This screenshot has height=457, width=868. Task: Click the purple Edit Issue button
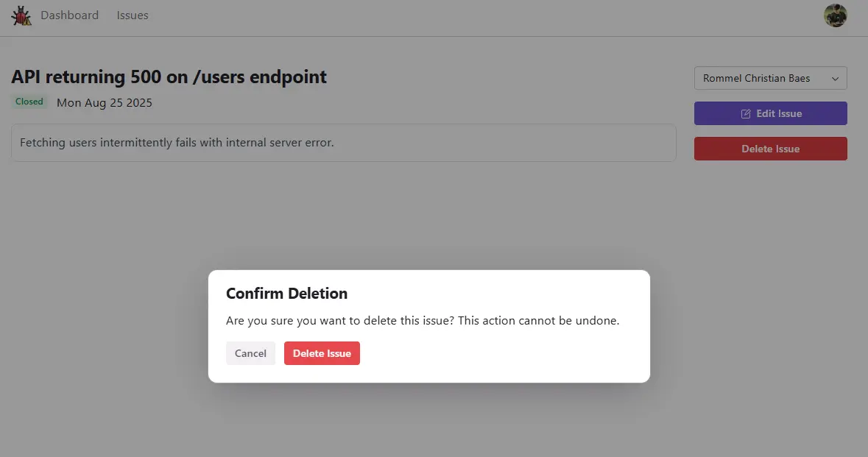[x=771, y=113]
